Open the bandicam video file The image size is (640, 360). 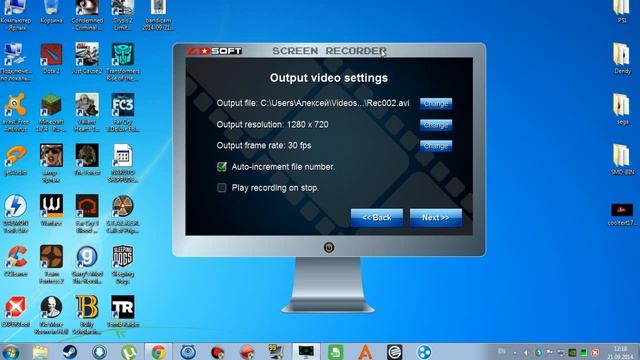(x=158, y=15)
